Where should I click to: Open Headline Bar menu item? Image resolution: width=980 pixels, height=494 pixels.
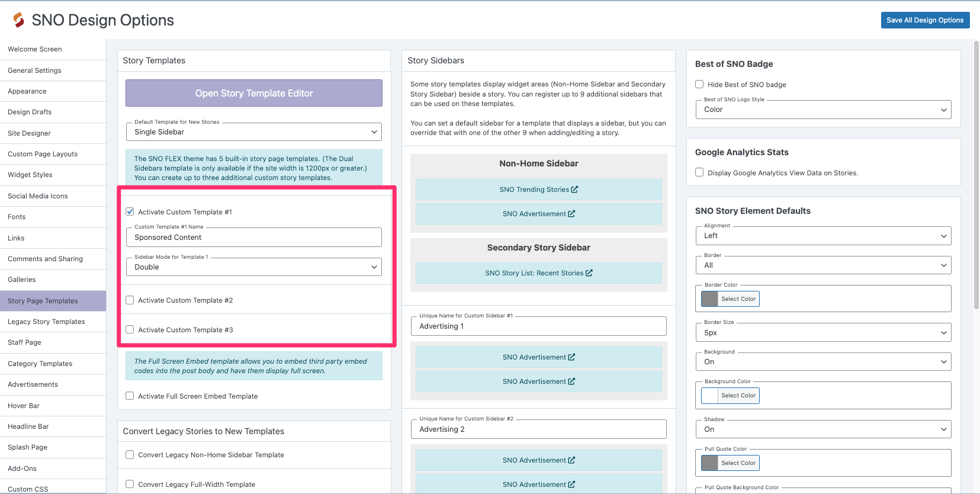tap(53, 426)
